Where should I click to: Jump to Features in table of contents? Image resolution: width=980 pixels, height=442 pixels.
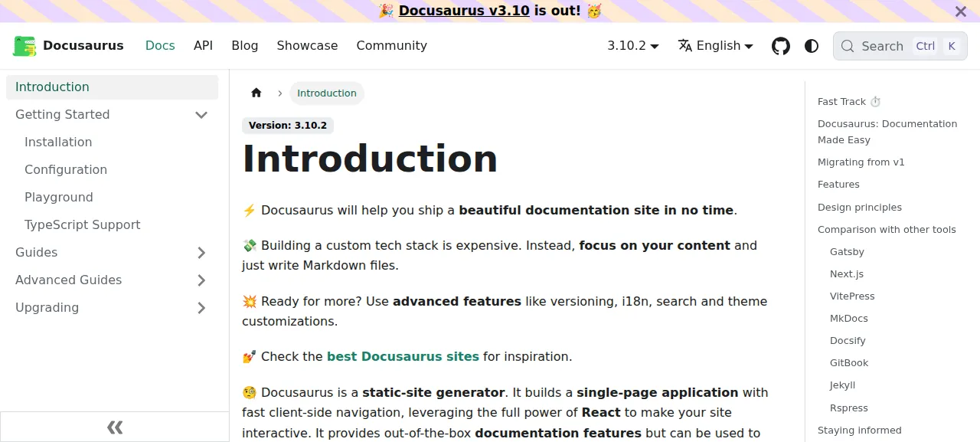(838, 185)
